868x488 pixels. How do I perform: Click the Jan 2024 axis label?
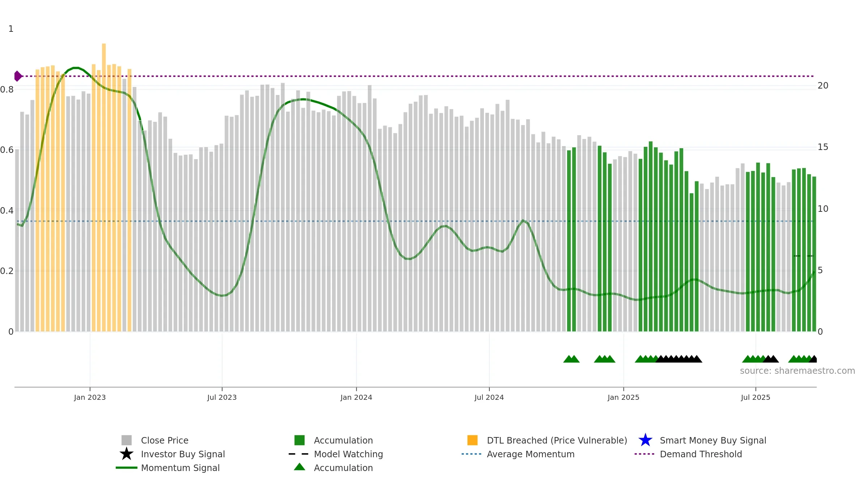click(356, 398)
